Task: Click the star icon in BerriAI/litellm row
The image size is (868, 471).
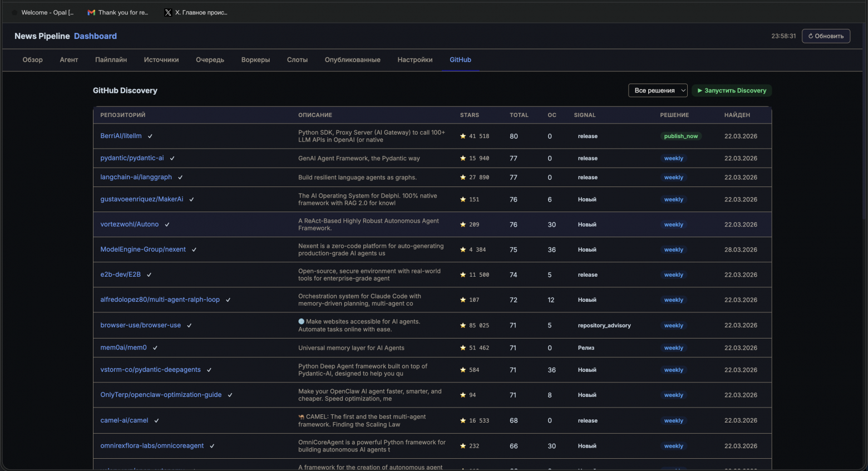Action: click(462, 136)
